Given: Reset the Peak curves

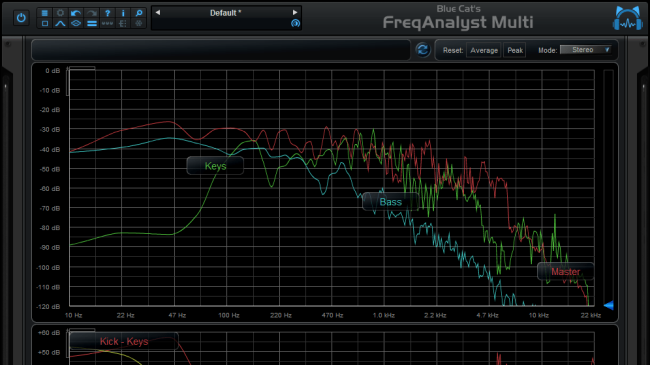Looking at the screenshot, I should click(515, 50).
